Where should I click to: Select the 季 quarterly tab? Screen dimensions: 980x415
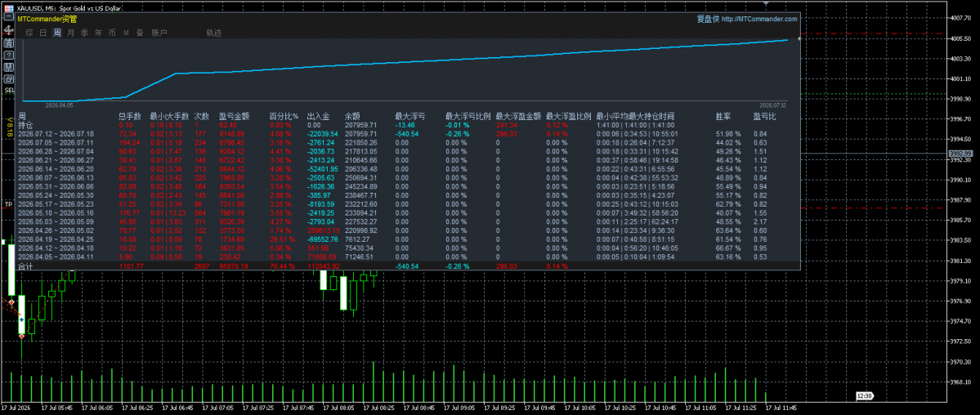click(x=84, y=33)
